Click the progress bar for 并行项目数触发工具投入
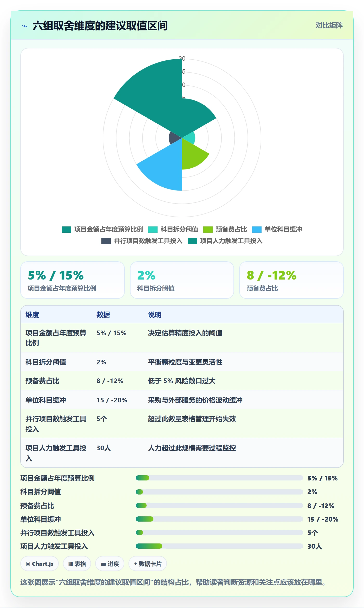The height and width of the screenshot is (608, 364). click(x=219, y=533)
